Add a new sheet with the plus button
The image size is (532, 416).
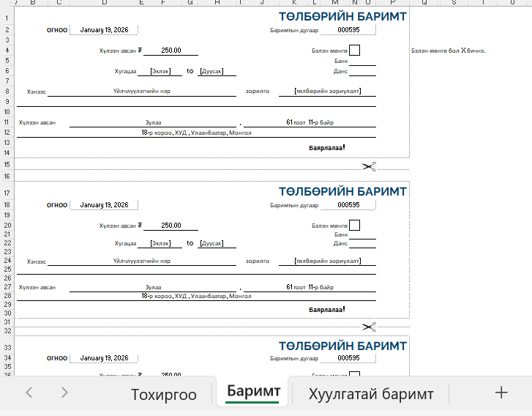click(501, 393)
